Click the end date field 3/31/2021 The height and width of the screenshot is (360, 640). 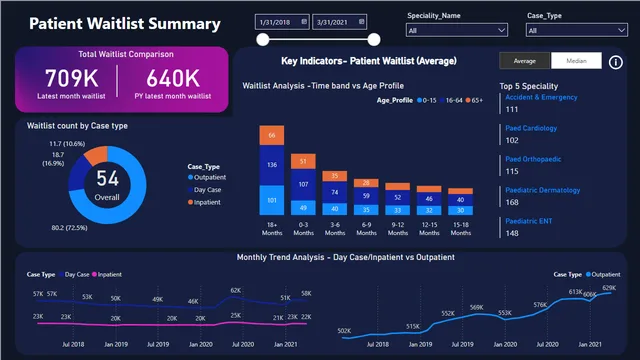click(x=339, y=22)
